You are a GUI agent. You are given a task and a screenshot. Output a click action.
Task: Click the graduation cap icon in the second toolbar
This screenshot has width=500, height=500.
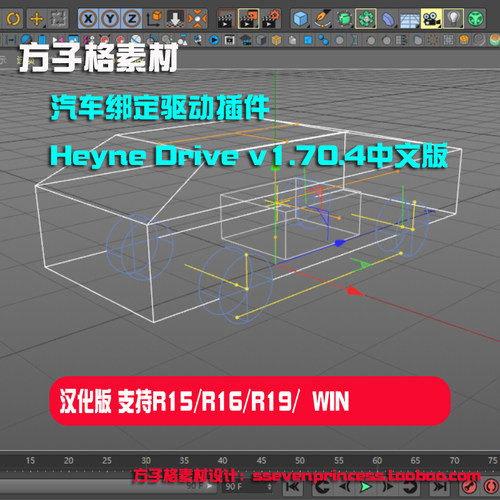click(x=246, y=40)
